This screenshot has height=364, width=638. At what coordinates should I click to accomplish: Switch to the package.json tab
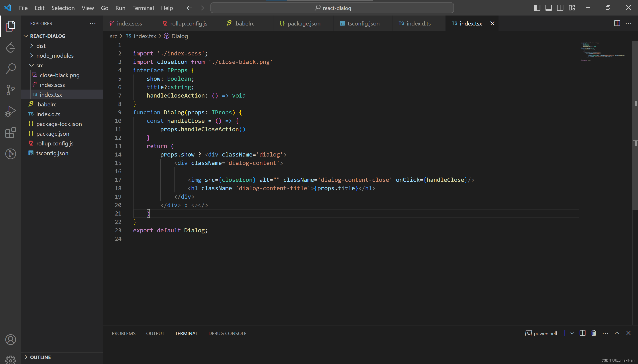tap(304, 23)
